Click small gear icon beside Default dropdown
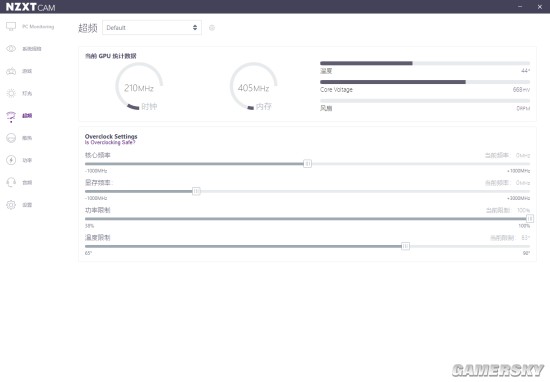Image resolution: width=550 pixels, height=382 pixels. point(212,28)
